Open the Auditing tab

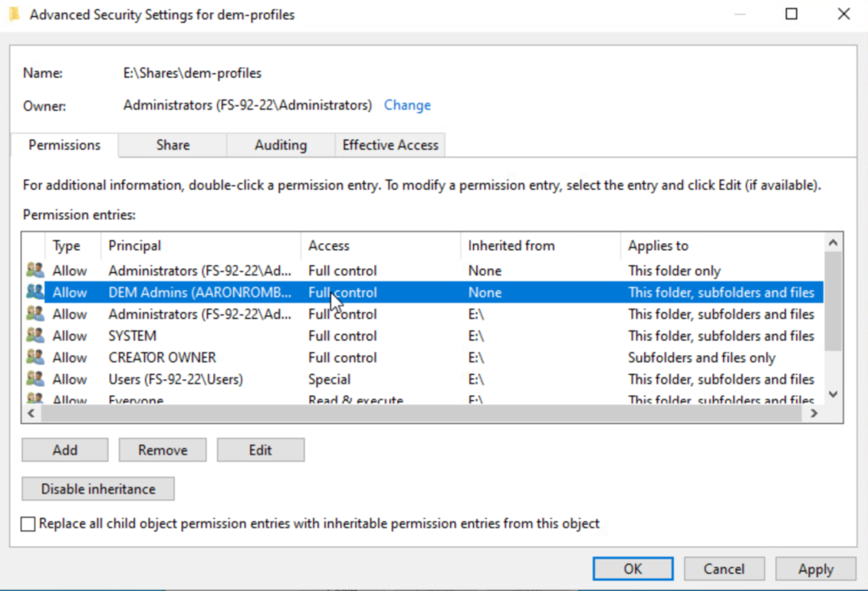[x=281, y=145]
